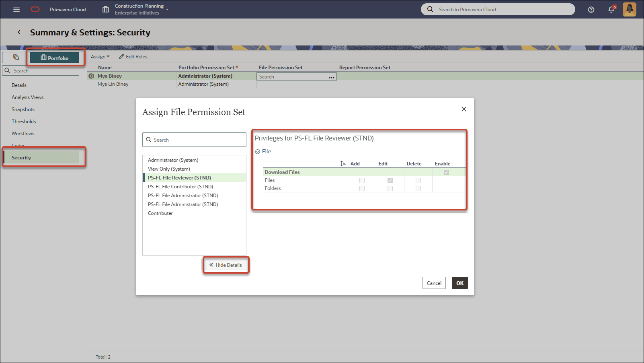Open Snapshots in the sidebar
This screenshot has width=644, height=363.
pyautogui.click(x=23, y=109)
